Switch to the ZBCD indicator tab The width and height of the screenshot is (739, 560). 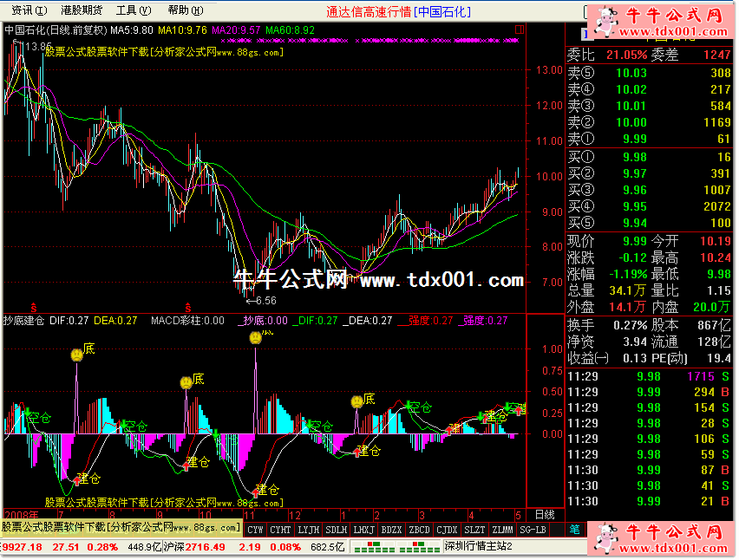pos(419,530)
